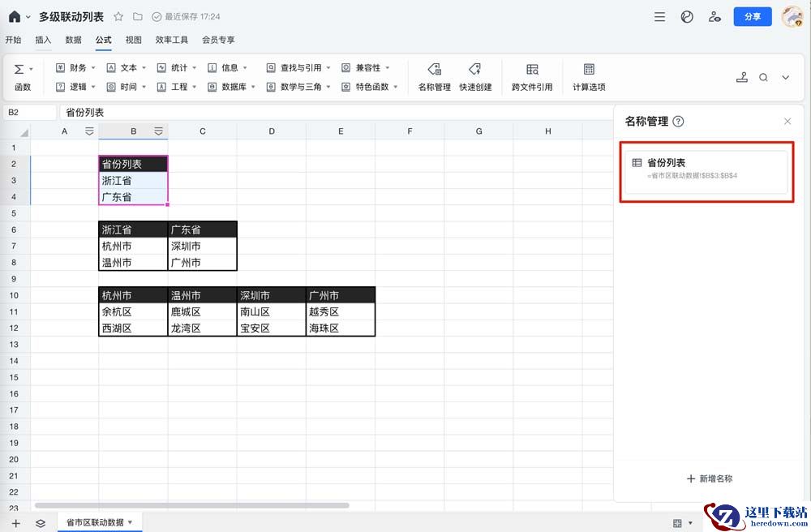The image size is (811, 532).
Task: Click the search magnifier icon in the toolbar
Action: [763, 77]
